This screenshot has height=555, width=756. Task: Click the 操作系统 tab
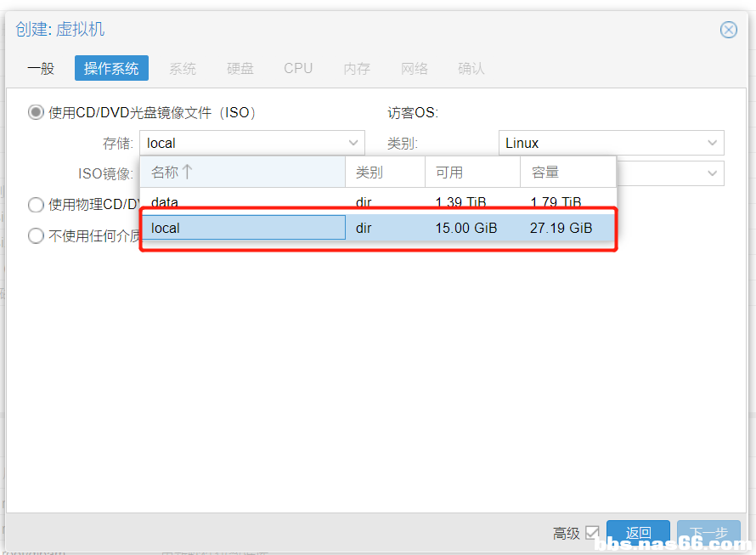(111, 68)
